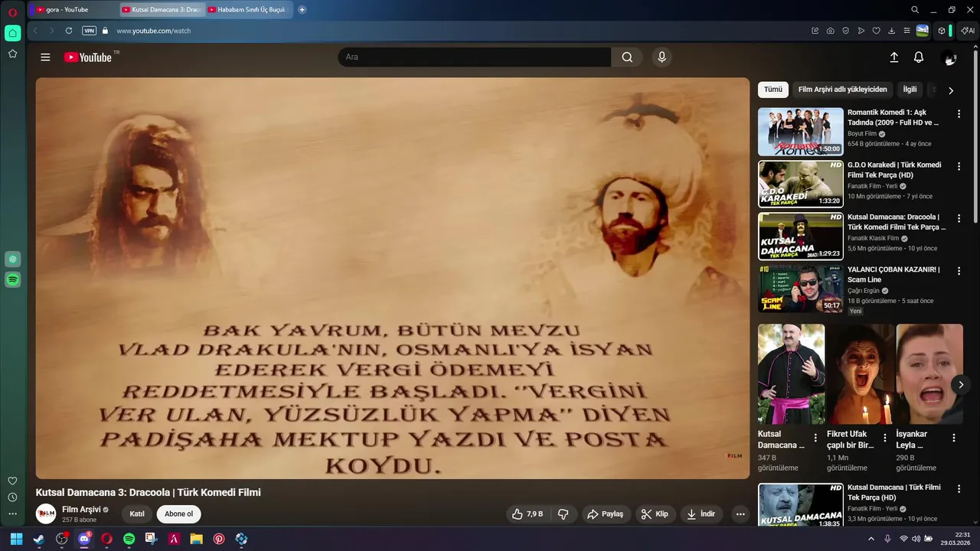Start voice search with the microphone icon

click(662, 57)
